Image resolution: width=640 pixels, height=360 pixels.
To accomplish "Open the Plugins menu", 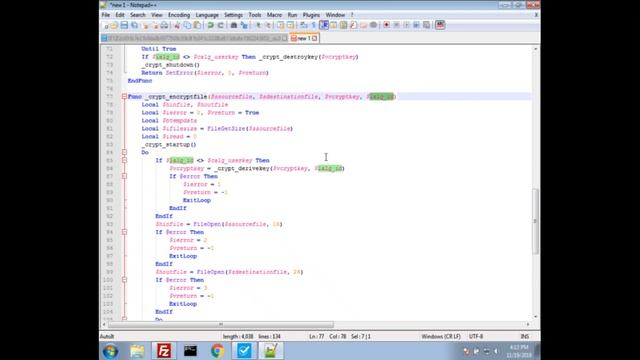I will (311, 15).
